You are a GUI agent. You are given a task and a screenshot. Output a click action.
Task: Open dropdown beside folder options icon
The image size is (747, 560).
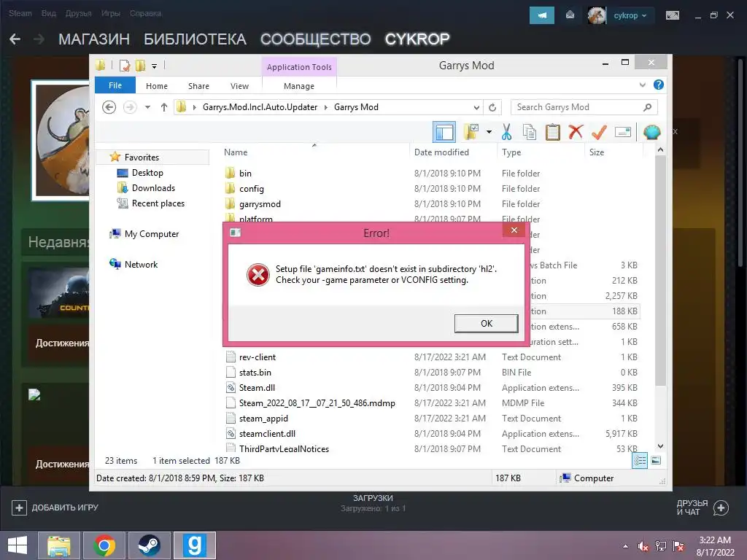click(489, 132)
